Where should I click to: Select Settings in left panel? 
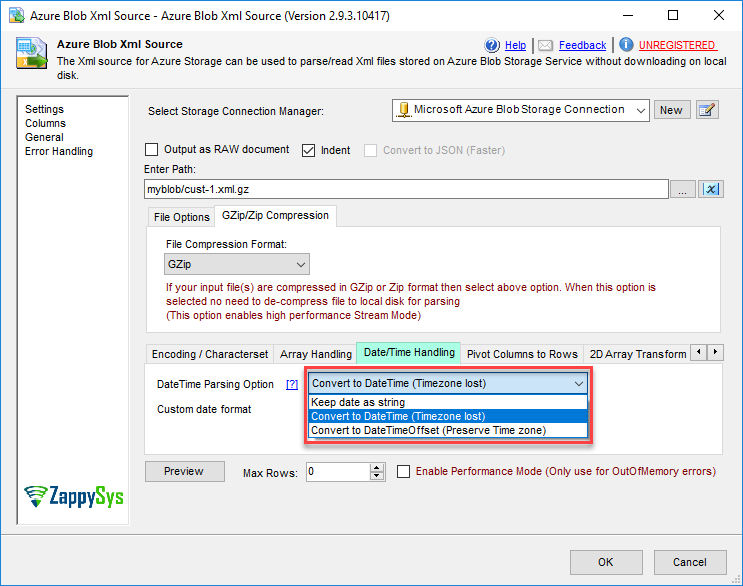44,109
